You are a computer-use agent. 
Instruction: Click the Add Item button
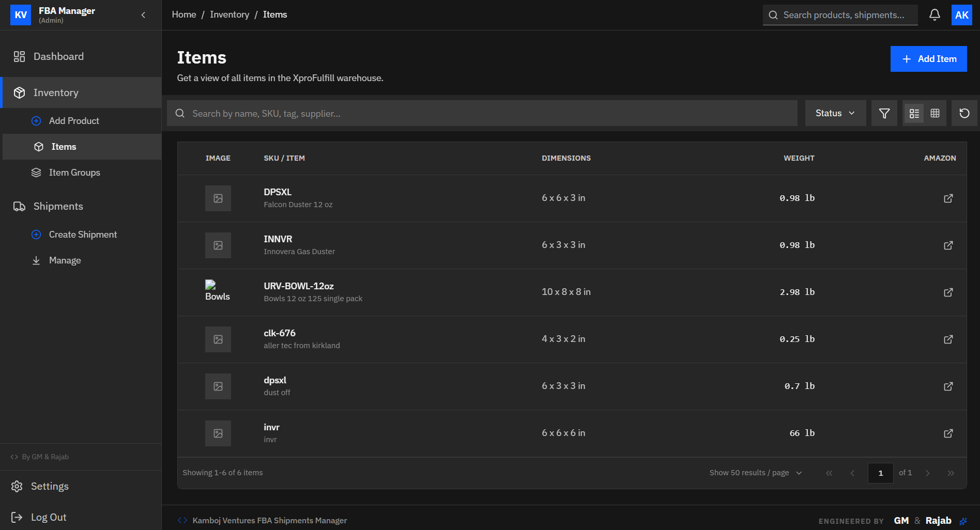pos(929,59)
